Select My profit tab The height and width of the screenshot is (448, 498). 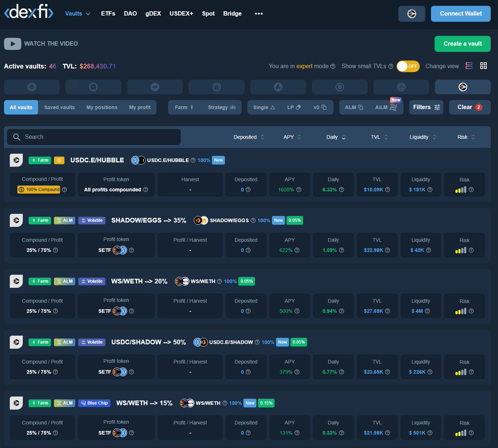click(140, 107)
